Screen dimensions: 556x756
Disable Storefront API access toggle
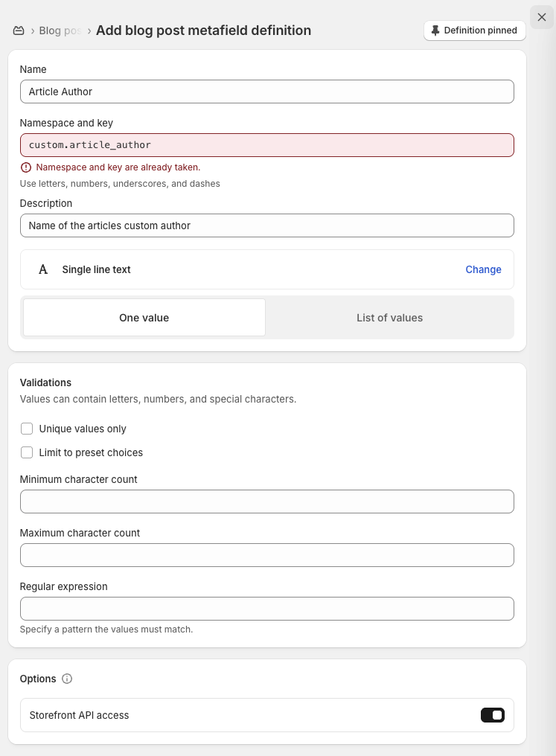[x=493, y=715]
